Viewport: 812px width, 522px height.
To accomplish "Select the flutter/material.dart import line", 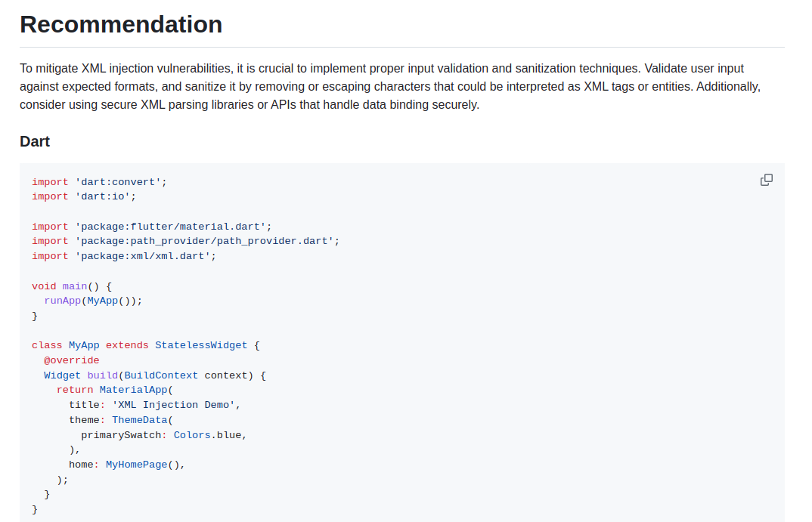I will pyautogui.click(x=152, y=227).
